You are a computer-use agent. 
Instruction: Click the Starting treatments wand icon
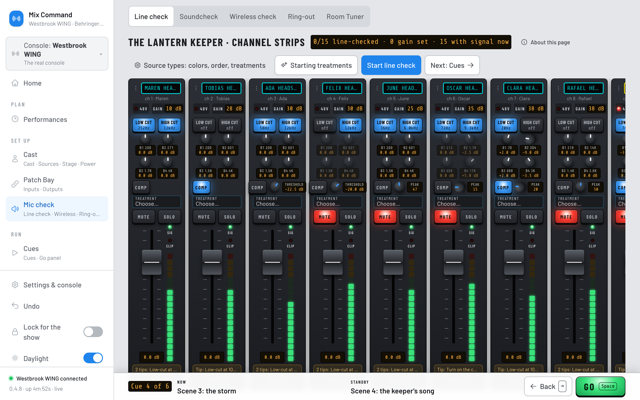tap(284, 65)
